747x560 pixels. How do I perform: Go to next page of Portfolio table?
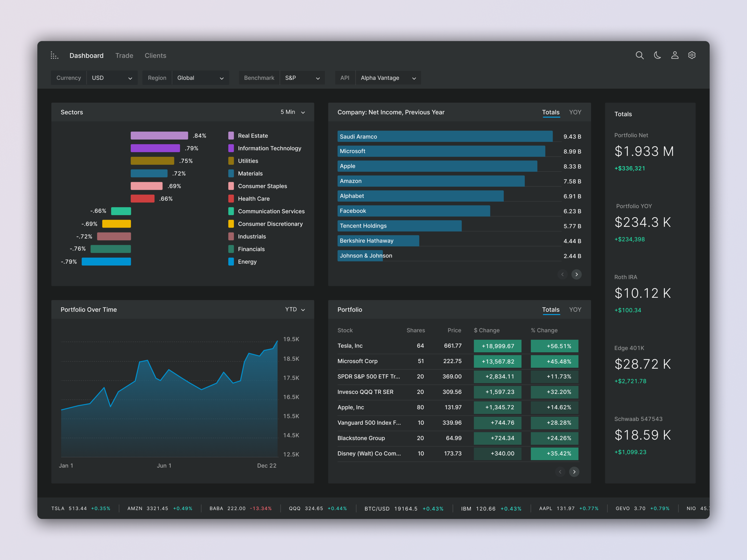[x=574, y=472]
